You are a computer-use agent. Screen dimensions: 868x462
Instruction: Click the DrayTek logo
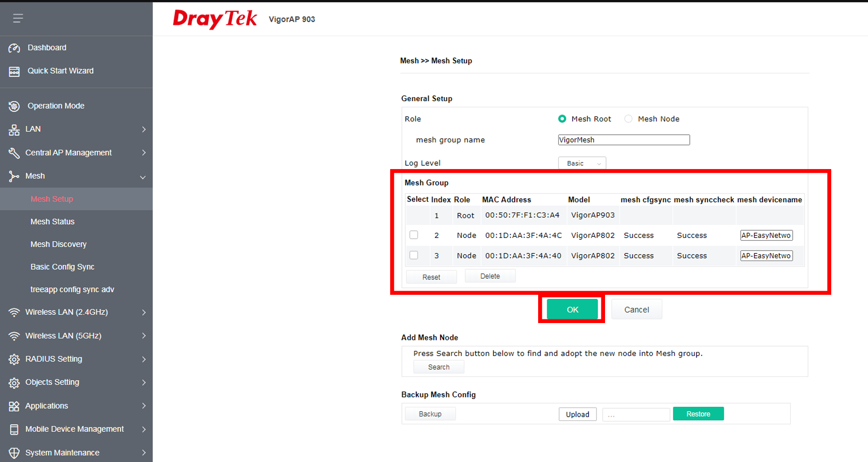215,19
